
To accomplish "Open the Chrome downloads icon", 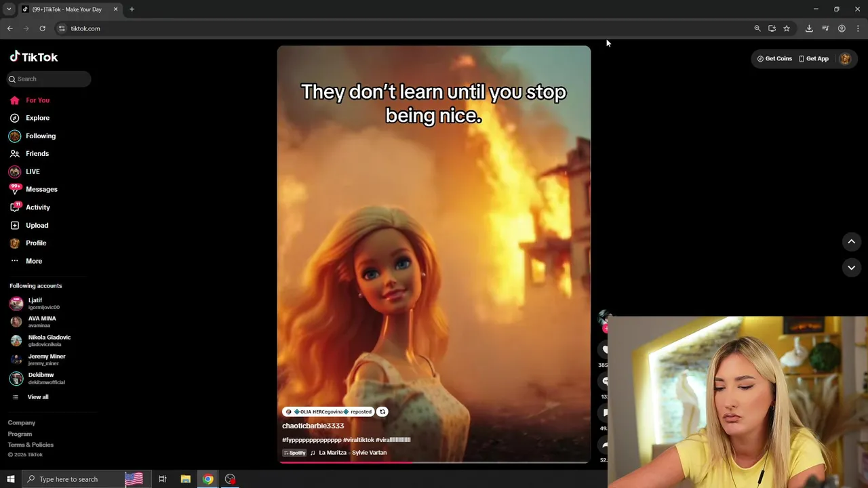I will [x=809, y=28].
